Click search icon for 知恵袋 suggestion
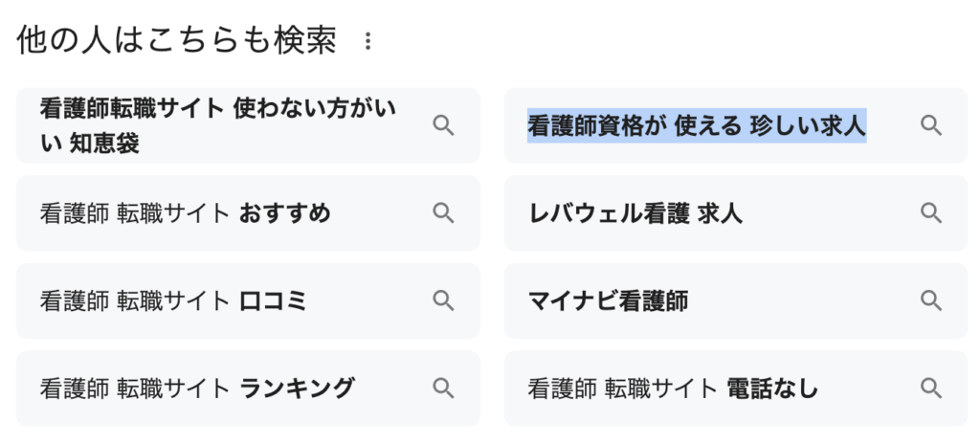 coord(443,125)
